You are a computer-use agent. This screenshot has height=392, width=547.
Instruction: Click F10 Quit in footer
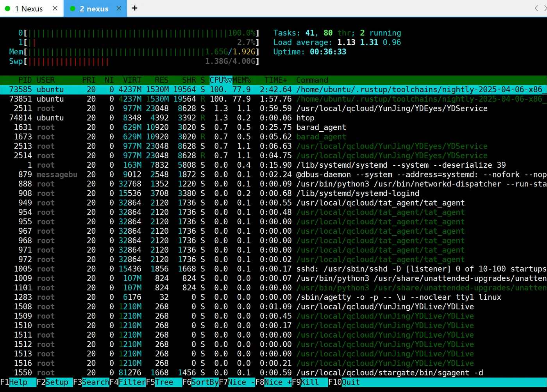(344, 382)
